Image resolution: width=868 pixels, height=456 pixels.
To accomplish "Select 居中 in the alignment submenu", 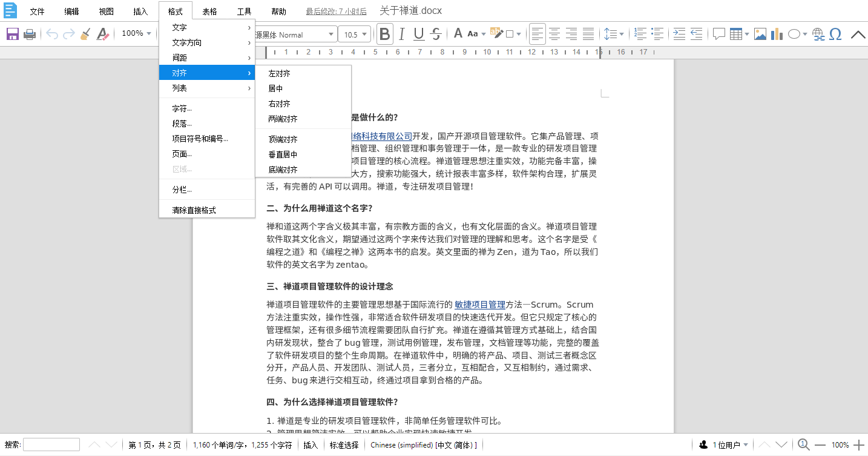I will pos(275,88).
